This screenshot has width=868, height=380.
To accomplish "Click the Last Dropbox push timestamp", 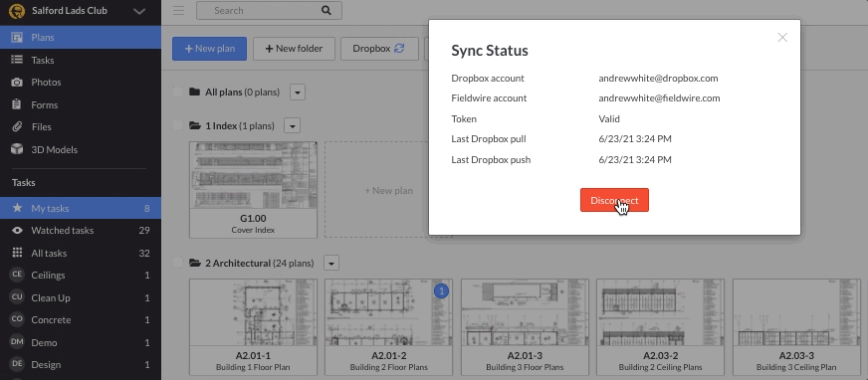I will 635,160.
